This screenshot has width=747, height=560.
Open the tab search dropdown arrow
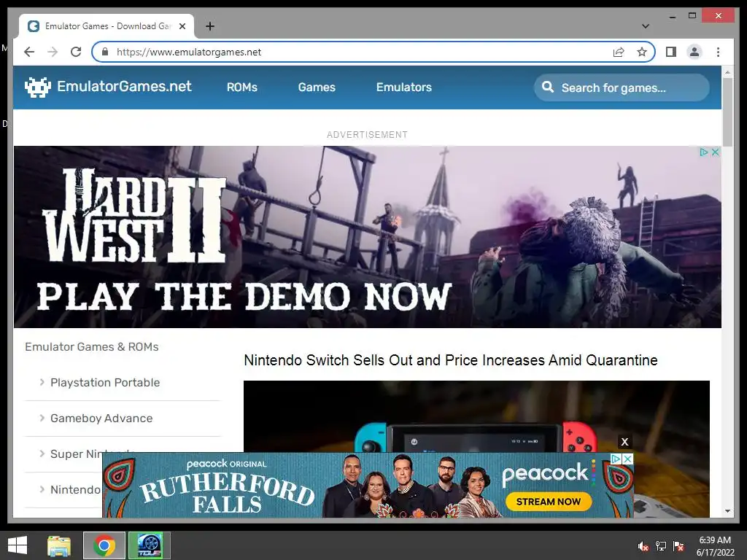click(x=645, y=26)
